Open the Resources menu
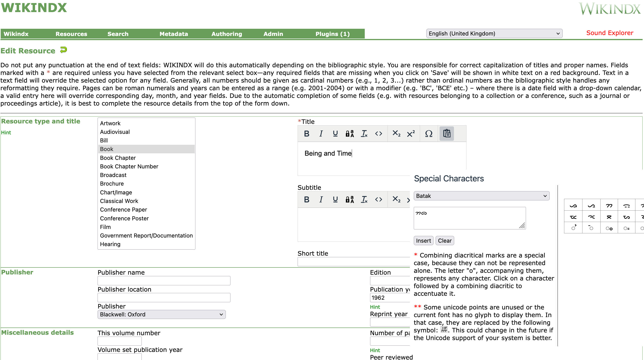This screenshot has width=644, height=360. [71, 34]
